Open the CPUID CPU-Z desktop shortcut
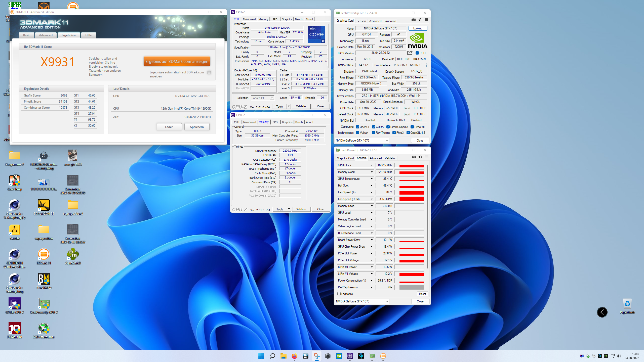 15,306
